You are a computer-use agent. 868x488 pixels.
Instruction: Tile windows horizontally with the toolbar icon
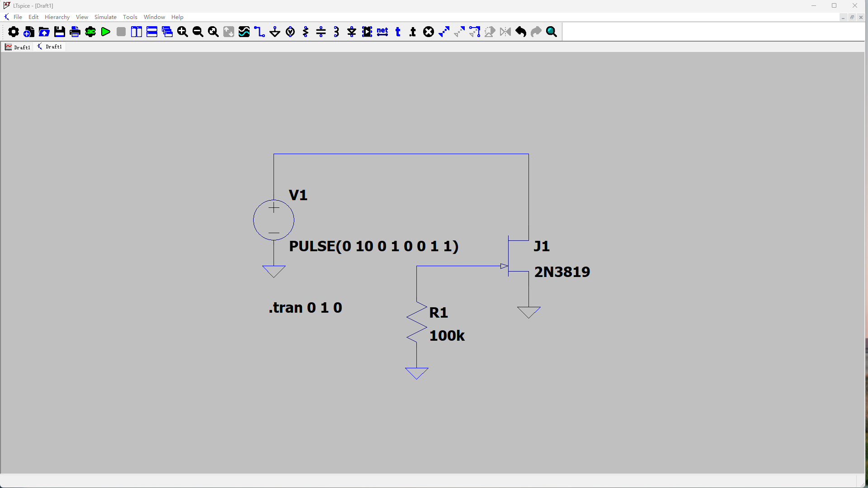coord(152,32)
